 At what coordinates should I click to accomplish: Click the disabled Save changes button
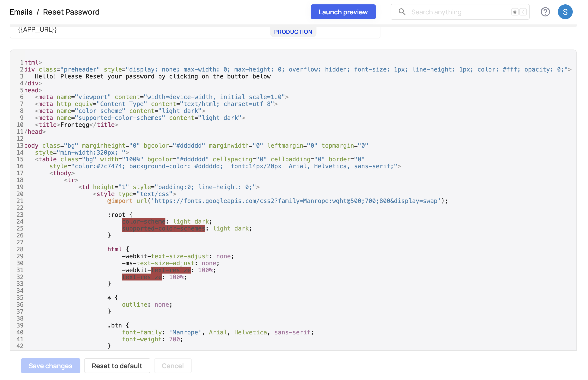point(50,366)
